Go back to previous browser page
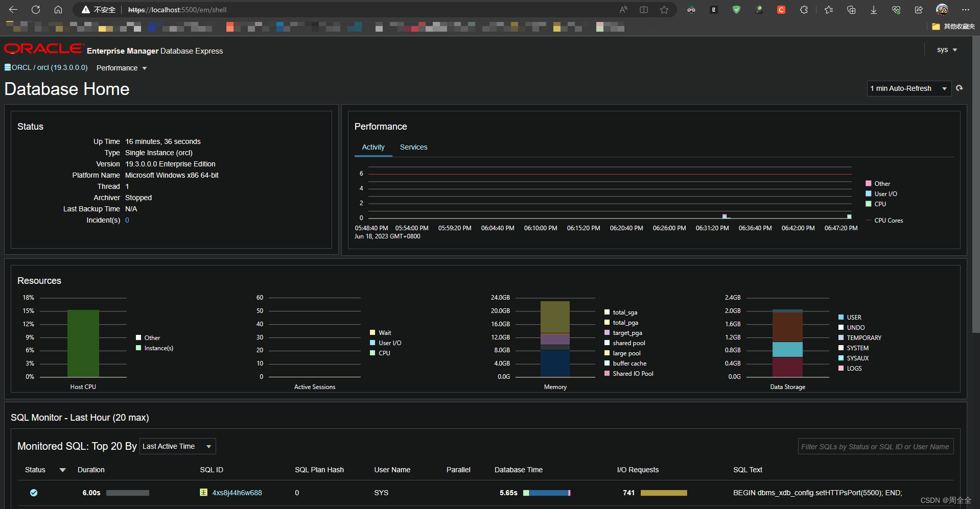 13,10
